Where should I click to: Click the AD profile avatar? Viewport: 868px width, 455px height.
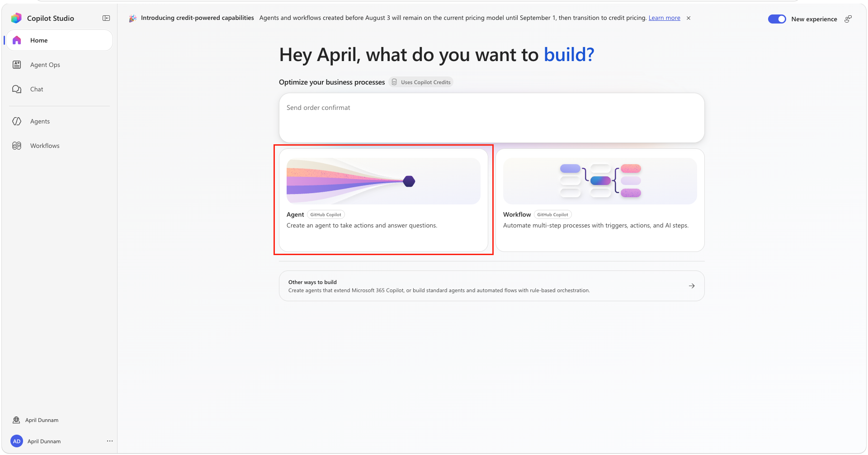tap(17, 441)
